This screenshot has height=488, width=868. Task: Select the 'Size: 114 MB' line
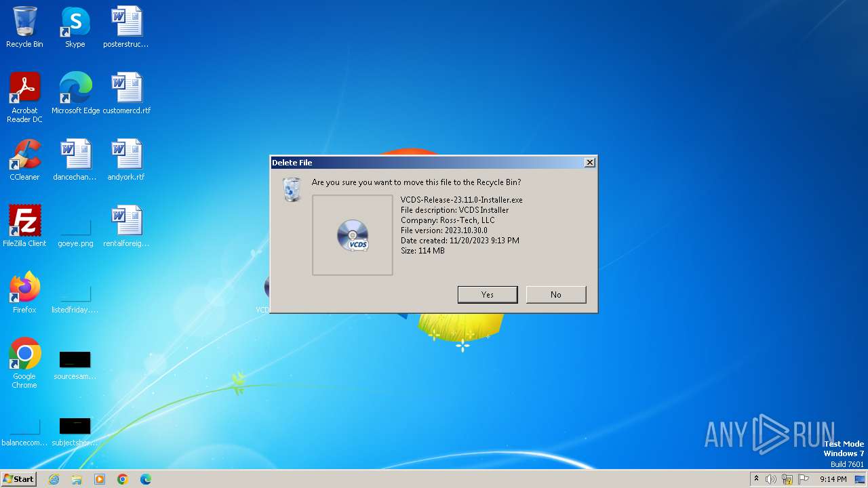pos(422,251)
